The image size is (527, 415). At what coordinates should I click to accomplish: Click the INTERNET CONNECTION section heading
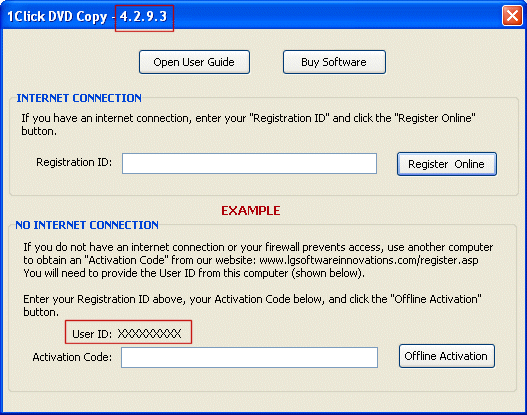[79, 98]
